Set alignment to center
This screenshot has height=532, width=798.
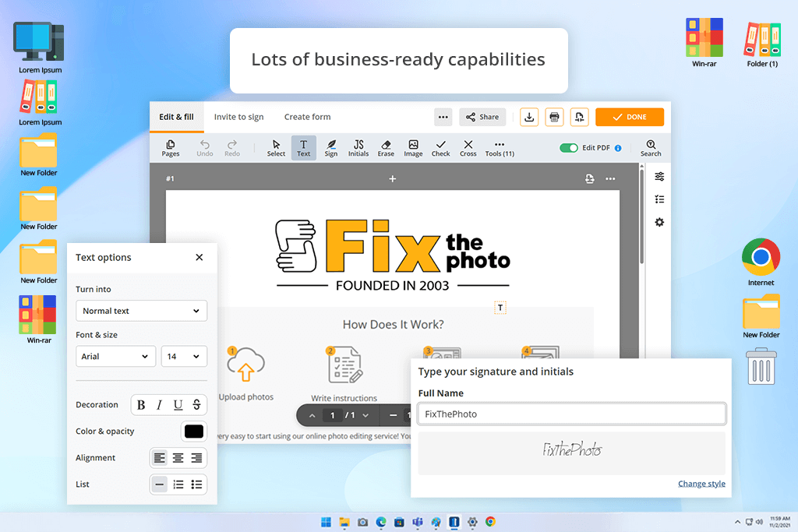178,458
